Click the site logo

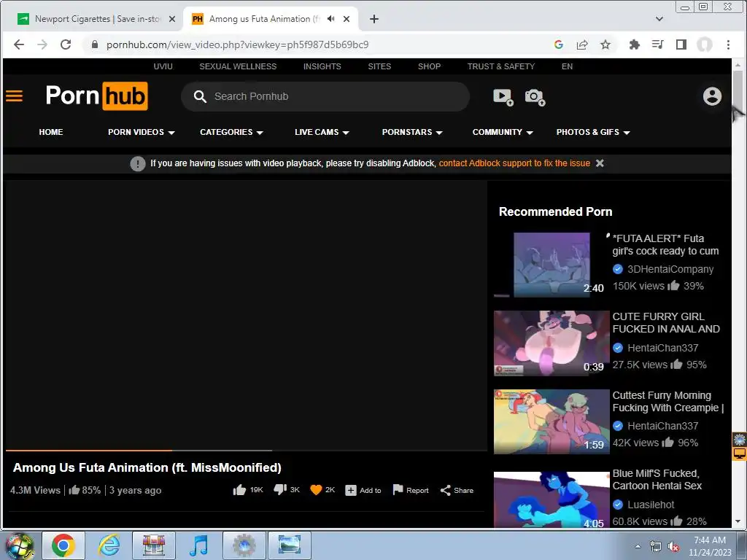97,96
